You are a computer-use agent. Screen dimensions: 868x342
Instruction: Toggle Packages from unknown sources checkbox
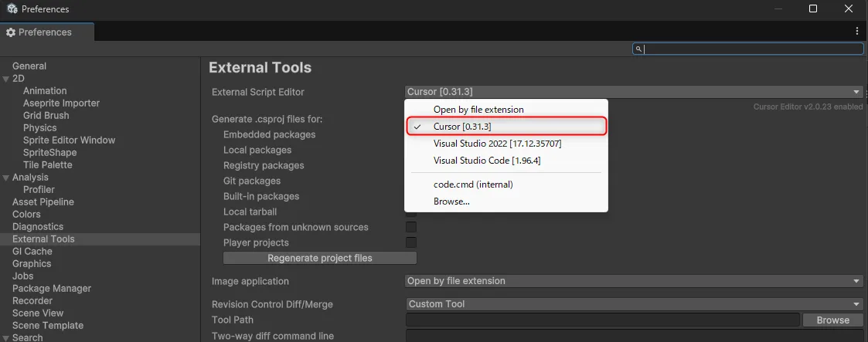[x=410, y=227]
